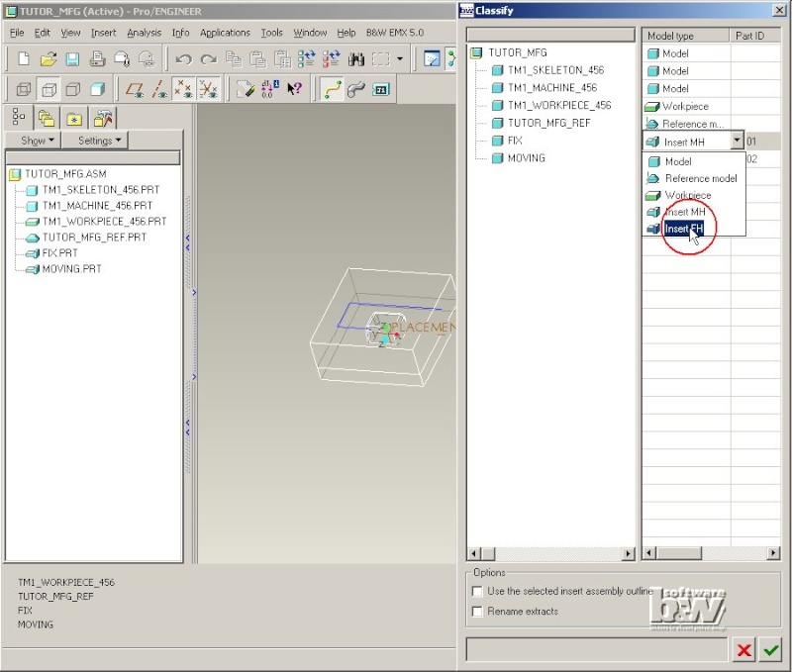Image resolution: width=792 pixels, height=672 pixels.
Task: Open the Favorites navigator tab
Action: pos(74,118)
